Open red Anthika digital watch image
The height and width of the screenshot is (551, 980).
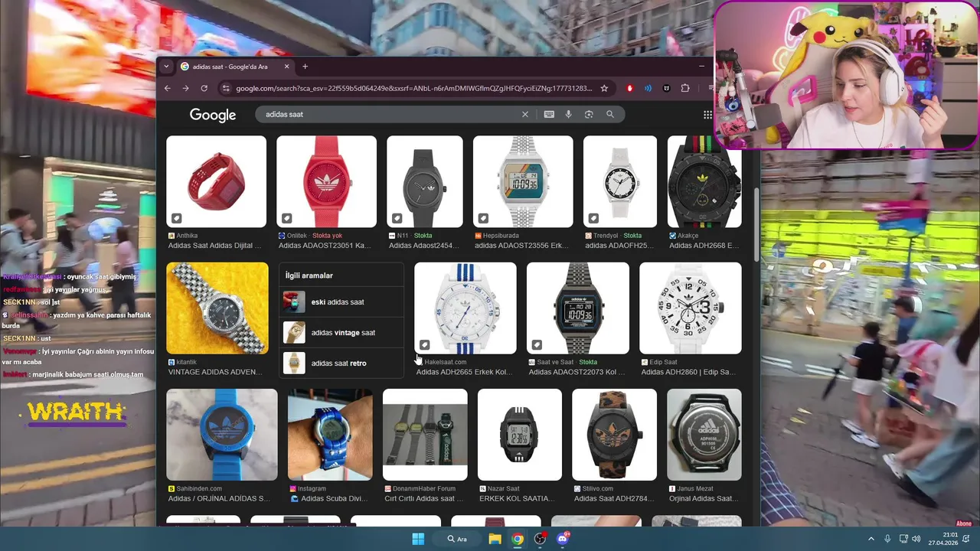click(x=216, y=181)
